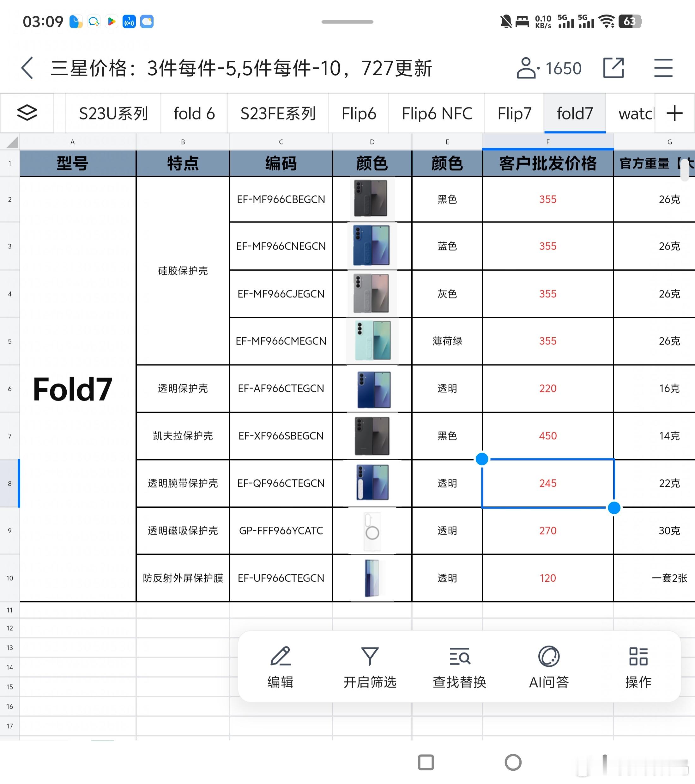The image size is (695, 784).
Task: Switch to the fold 6 sheet tab
Action: [194, 113]
